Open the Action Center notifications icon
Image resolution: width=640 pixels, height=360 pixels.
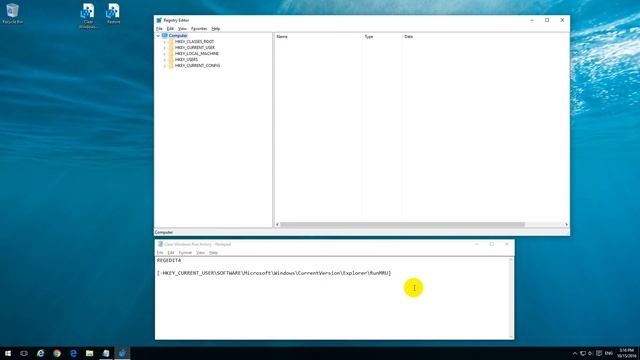[599, 353]
